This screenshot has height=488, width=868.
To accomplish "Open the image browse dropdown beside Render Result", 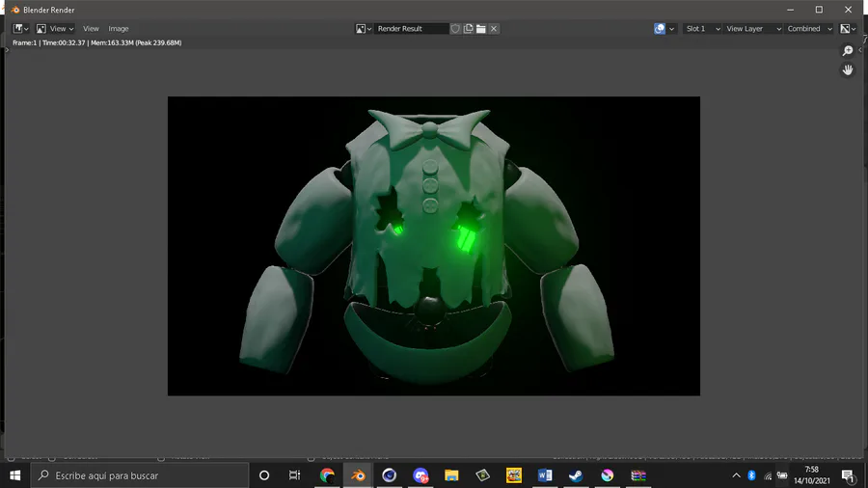I will pyautogui.click(x=364, y=29).
